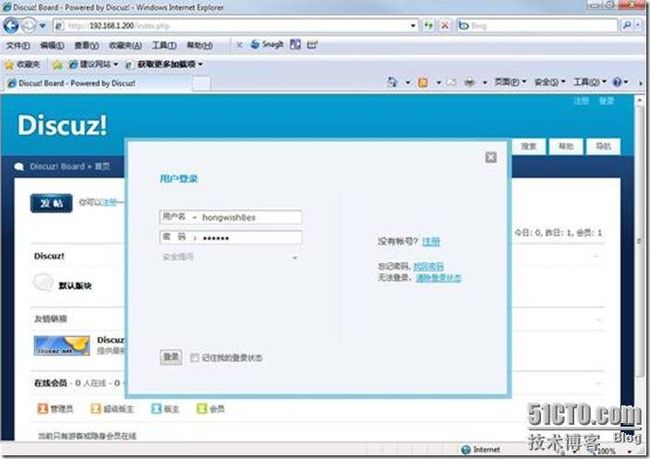Click the 登录 submit button in dialog
The height and width of the screenshot is (459, 650).
pyautogui.click(x=171, y=357)
